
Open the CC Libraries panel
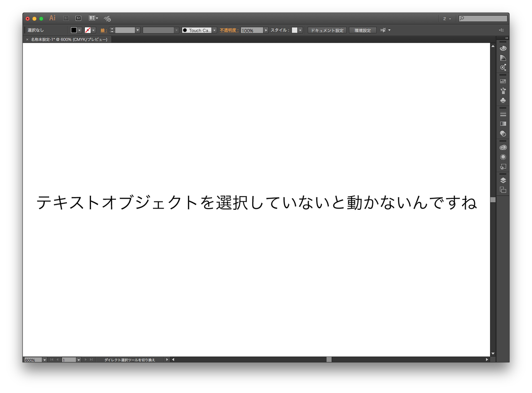coord(503,147)
